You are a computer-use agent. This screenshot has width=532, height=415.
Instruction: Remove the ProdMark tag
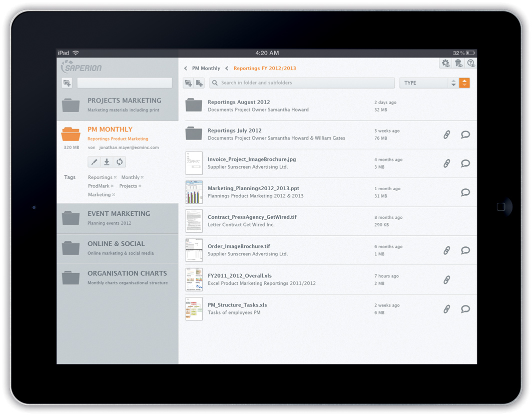click(x=112, y=186)
